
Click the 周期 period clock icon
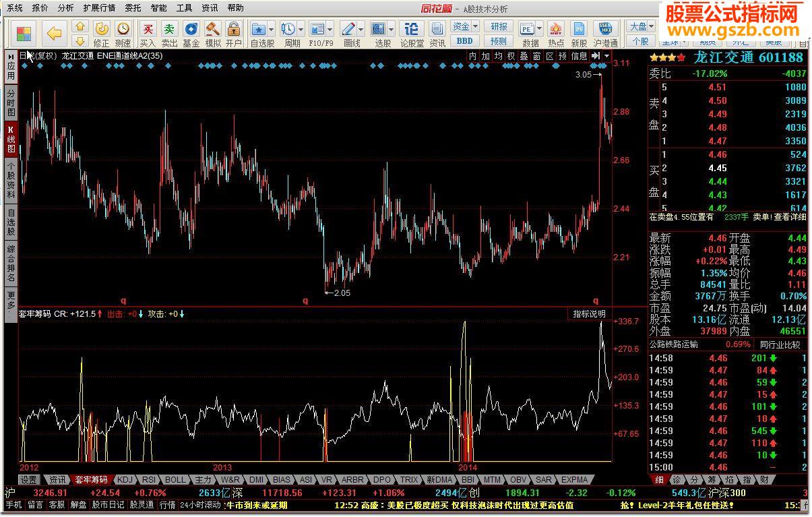point(288,33)
